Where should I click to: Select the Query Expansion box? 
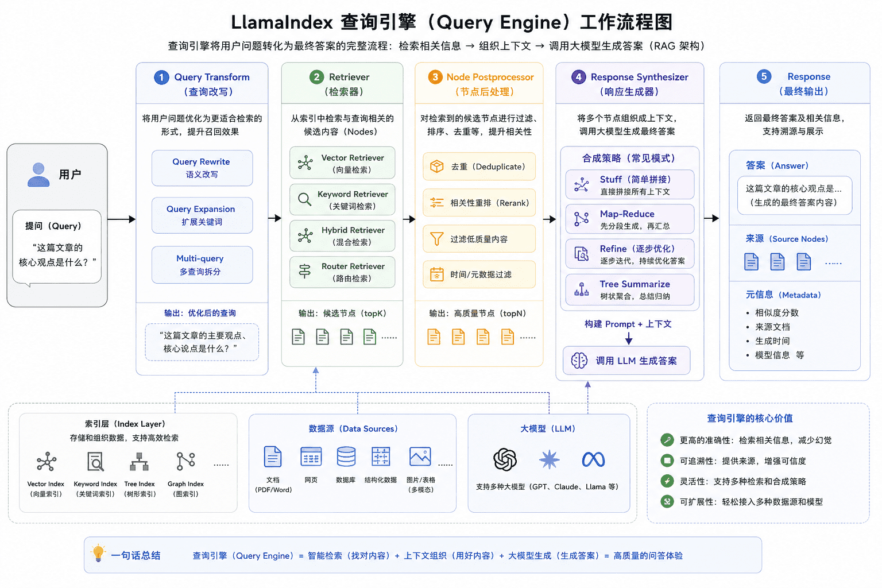pyautogui.click(x=202, y=215)
